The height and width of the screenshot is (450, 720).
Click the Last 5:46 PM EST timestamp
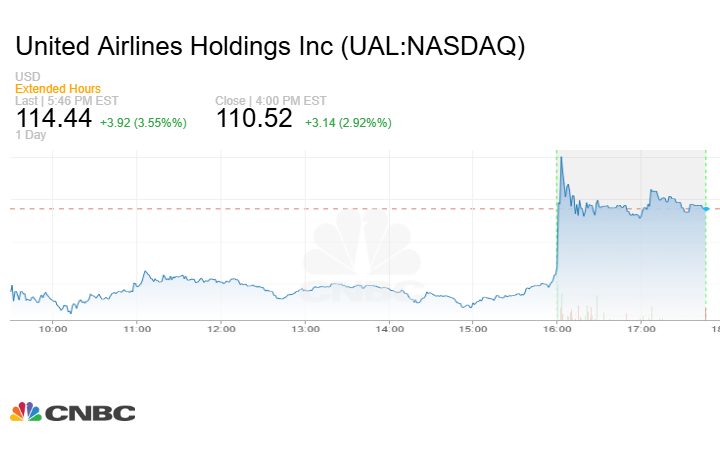65,100
